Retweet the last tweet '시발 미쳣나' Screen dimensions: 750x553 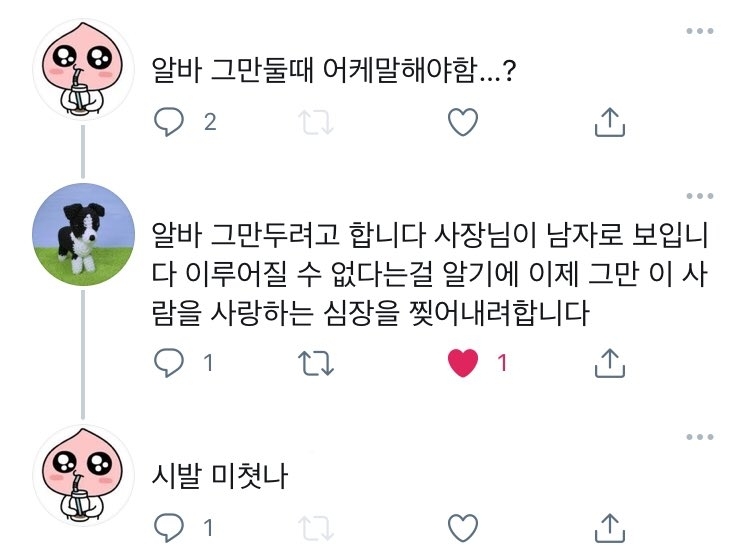point(316,529)
